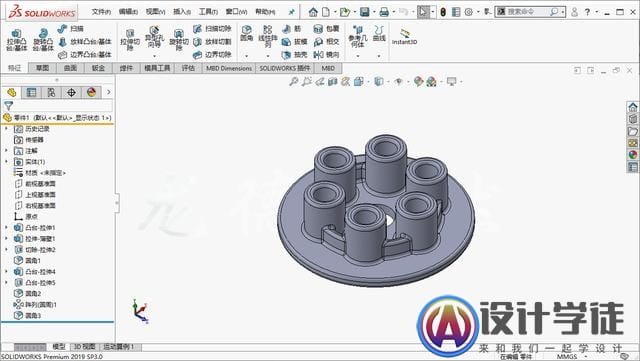The height and width of the screenshot is (361, 640).
Task: Open the Options gear icon
Action: tap(469, 12)
